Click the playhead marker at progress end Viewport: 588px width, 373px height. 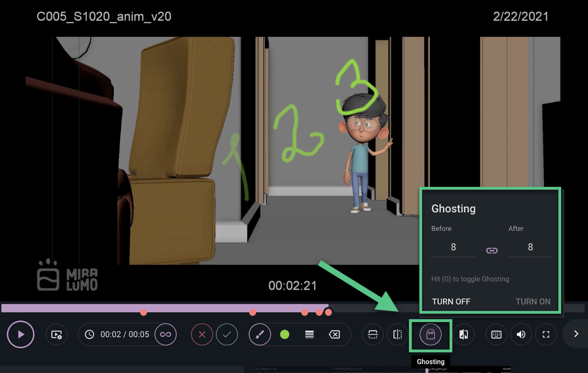click(328, 312)
